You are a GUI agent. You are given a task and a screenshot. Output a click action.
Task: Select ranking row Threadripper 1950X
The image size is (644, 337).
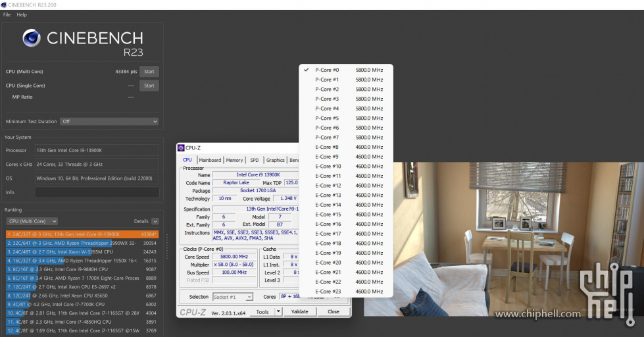(x=82, y=261)
